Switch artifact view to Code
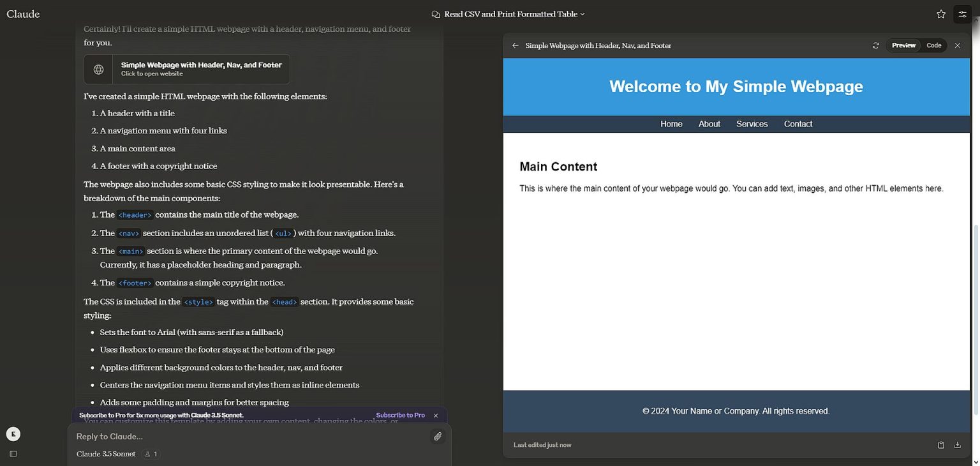The height and width of the screenshot is (466, 980). pyautogui.click(x=933, y=45)
